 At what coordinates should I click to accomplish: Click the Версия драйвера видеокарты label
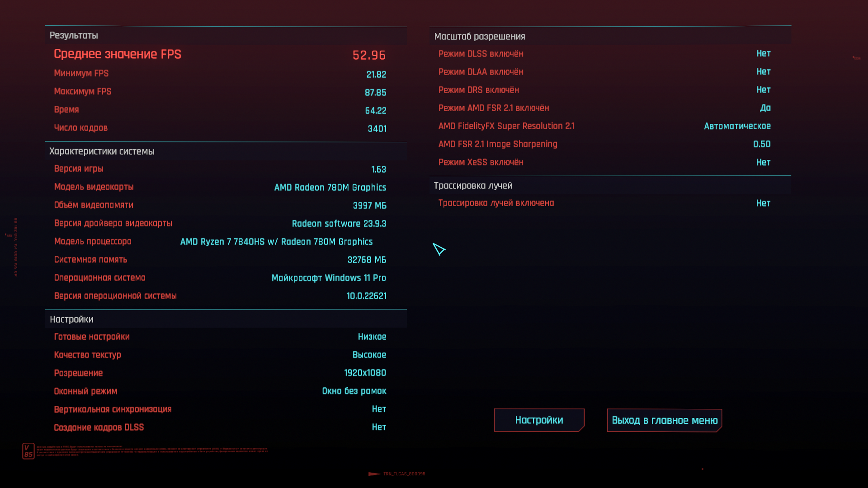point(113,223)
